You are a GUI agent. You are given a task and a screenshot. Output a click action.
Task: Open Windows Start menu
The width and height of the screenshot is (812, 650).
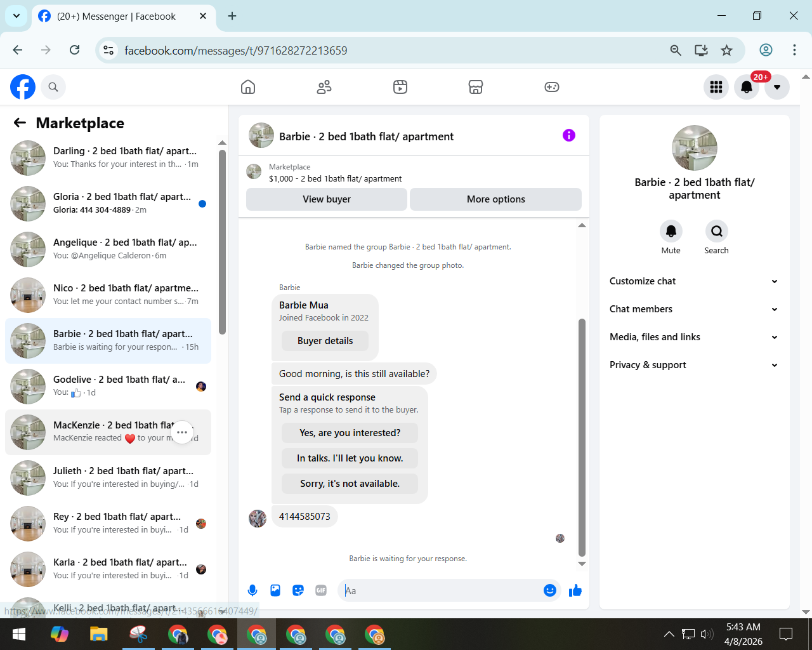(x=19, y=634)
